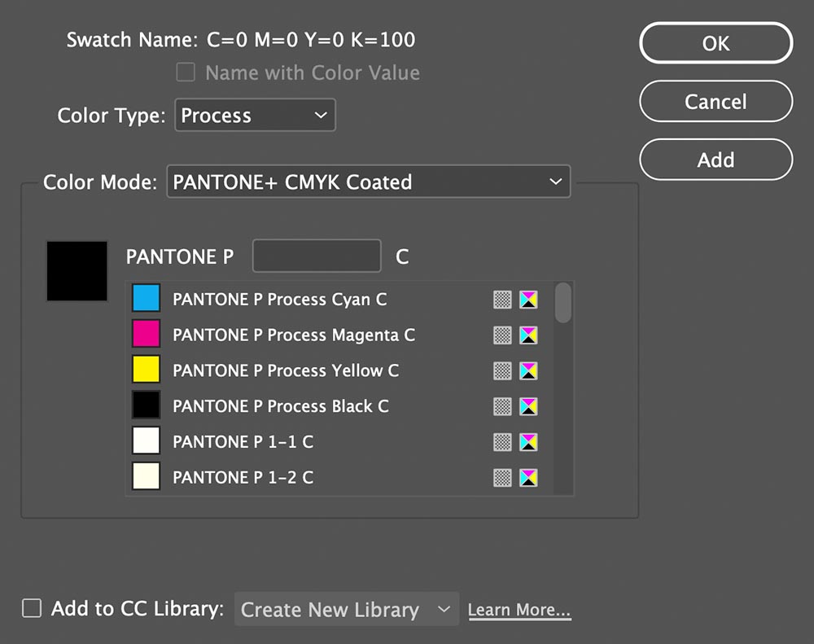Select PANTONE P 1-2 C list item
814x644 pixels.
coord(243,478)
